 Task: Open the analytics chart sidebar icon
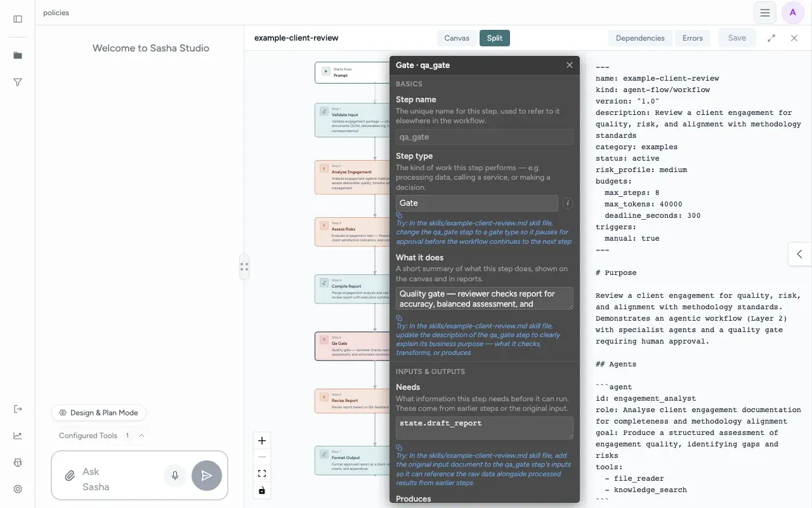18,436
